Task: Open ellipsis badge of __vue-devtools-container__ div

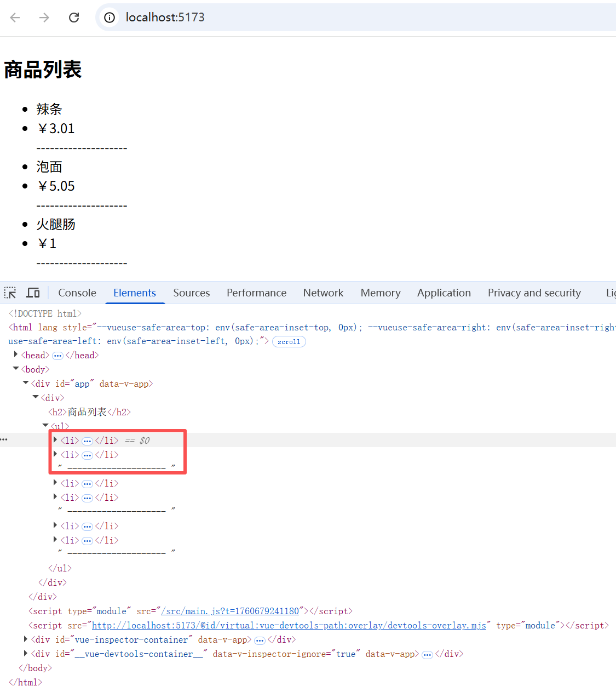Action: pos(427,655)
